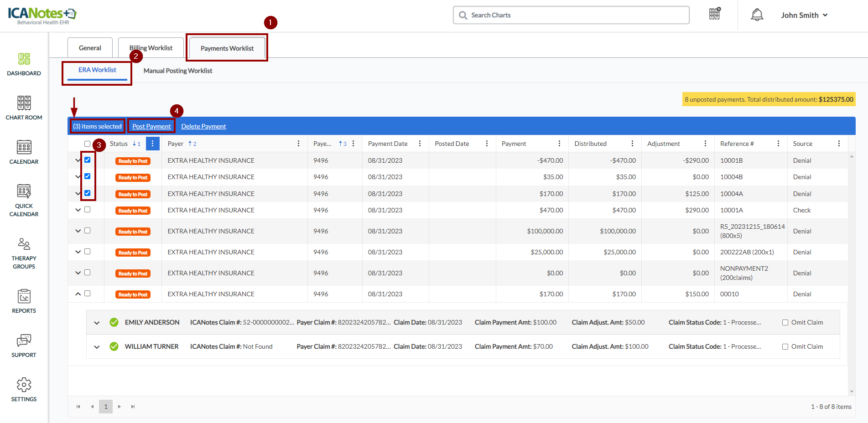Switch to the Billing Worklist tab
The height and width of the screenshot is (423, 868).
(151, 48)
